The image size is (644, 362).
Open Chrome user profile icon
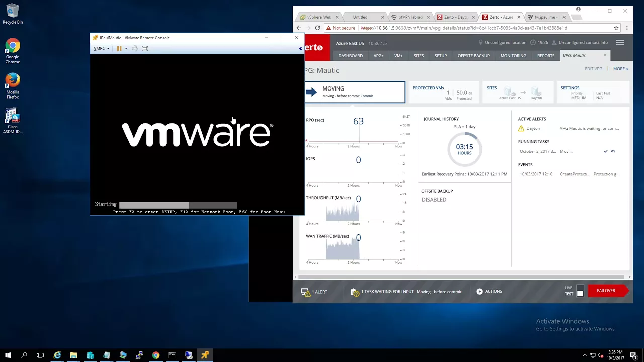pyautogui.click(x=578, y=9)
